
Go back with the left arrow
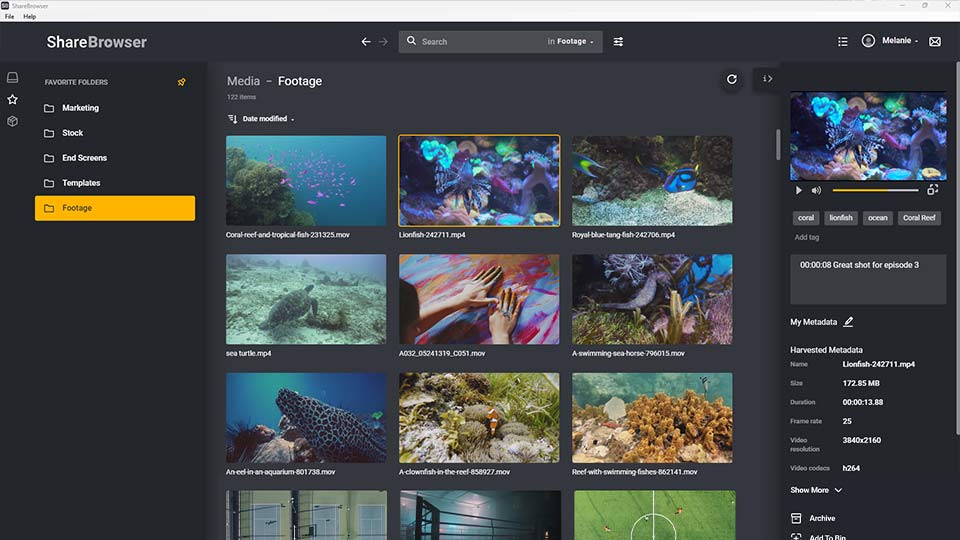click(x=366, y=42)
